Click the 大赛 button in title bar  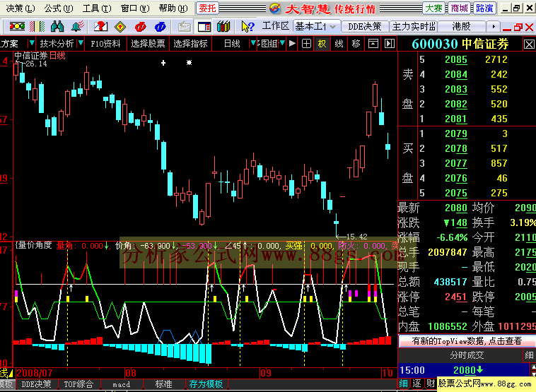pos(433,8)
